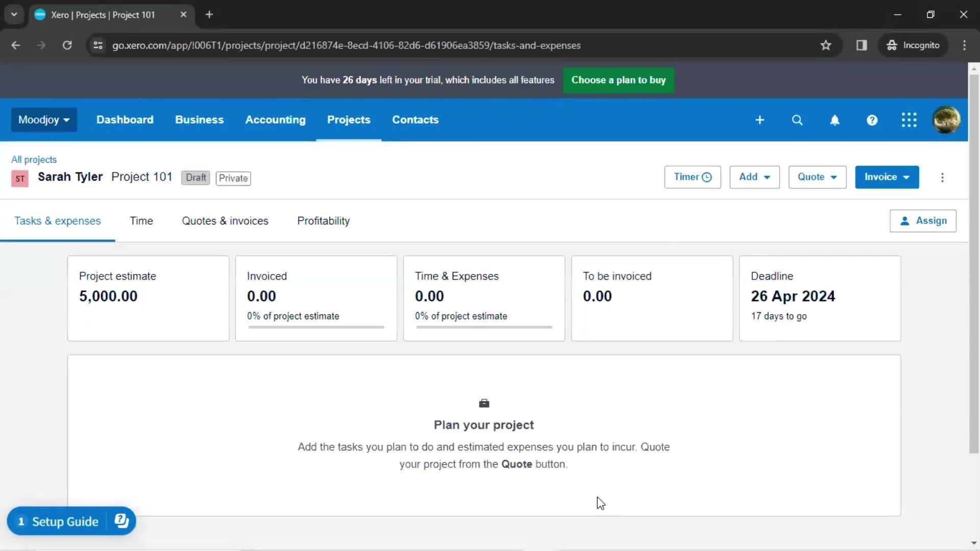The width and height of the screenshot is (980, 551).
Task: Reload the page
Action: coord(67,45)
